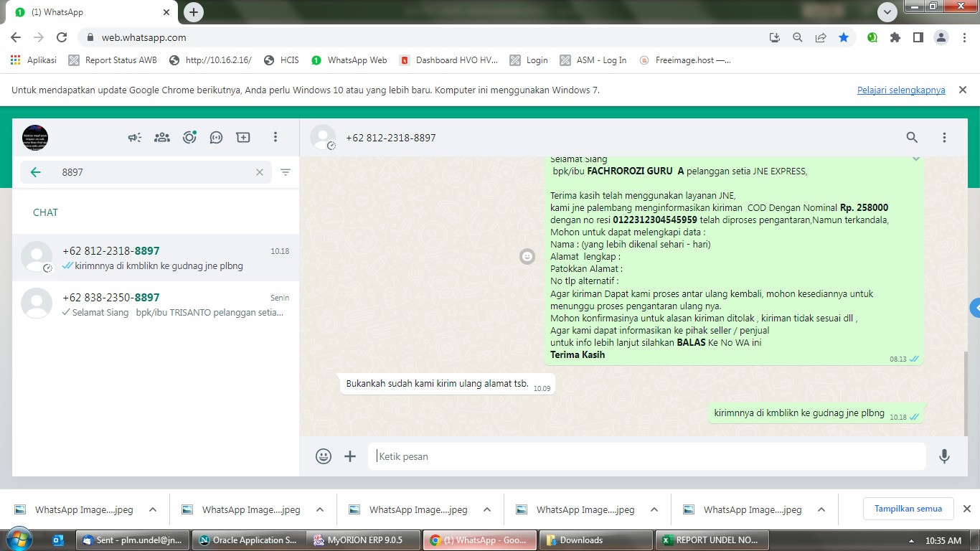Open Dashboard HVO bookmark
Image resolution: width=980 pixels, height=551 pixels.
pyautogui.click(x=448, y=60)
